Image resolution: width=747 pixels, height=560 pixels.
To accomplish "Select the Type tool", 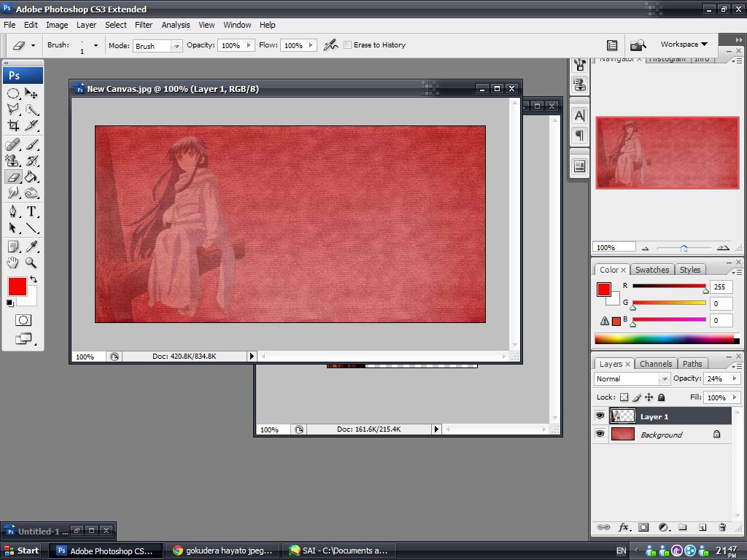I will 31,211.
